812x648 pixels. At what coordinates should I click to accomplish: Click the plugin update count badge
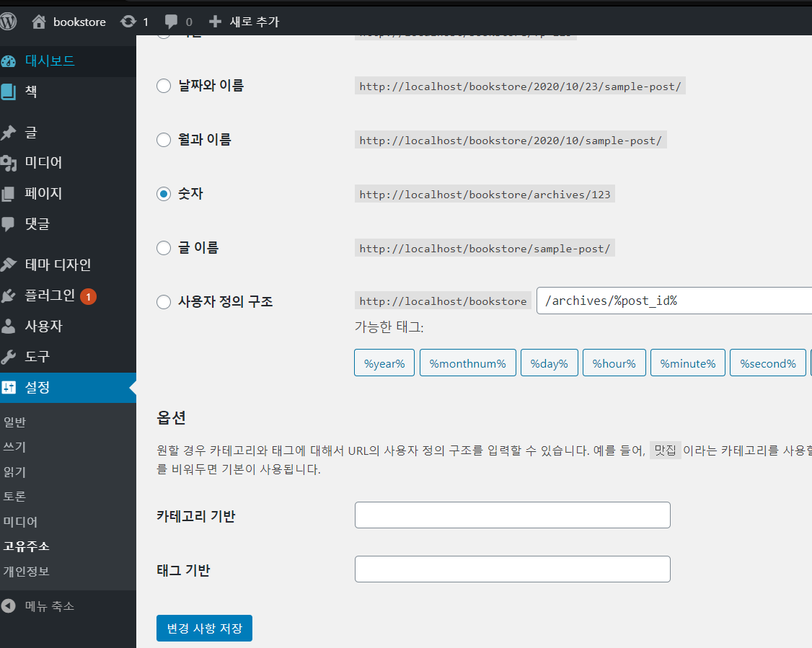[x=89, y=296]
